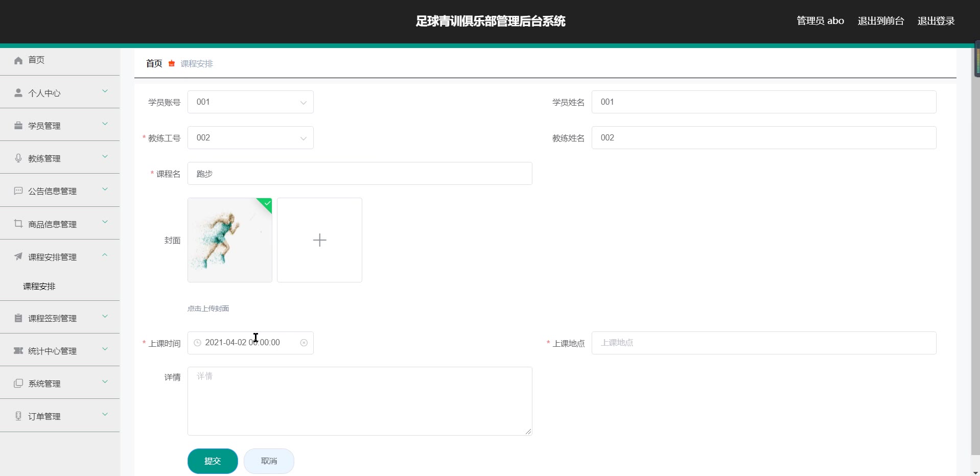Click the page vertical scrollbar
Viewport: 980px width, 476px height.
[x=975, y=250]
